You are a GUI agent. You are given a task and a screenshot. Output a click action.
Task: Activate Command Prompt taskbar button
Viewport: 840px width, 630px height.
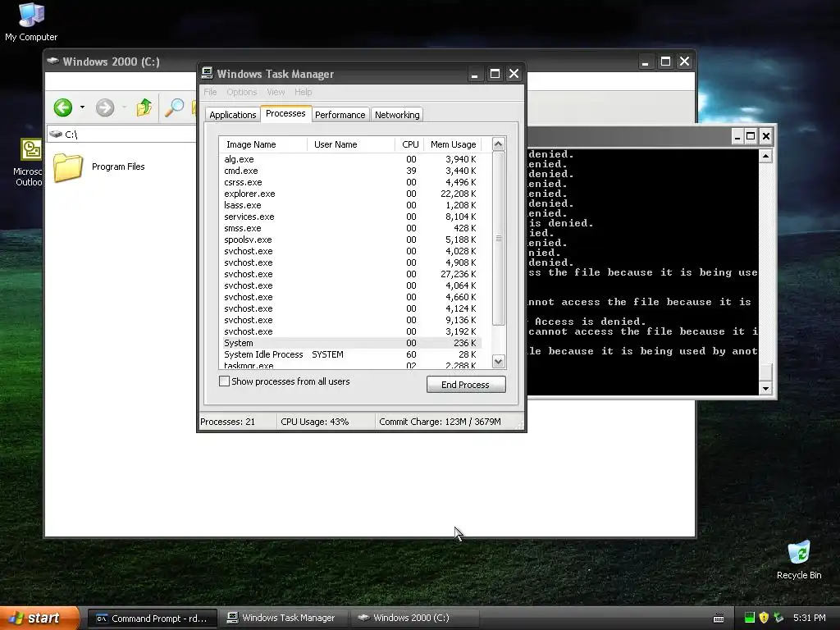point(153,619)
